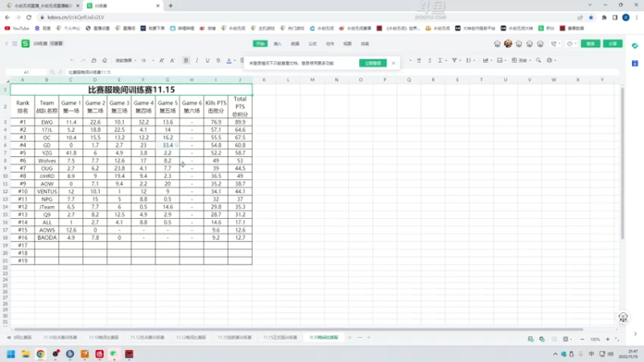Image resolution: width=644 pixels, height=362 pixels.
Task: Open the font color dropdown arrow
Action: [235, 61]
